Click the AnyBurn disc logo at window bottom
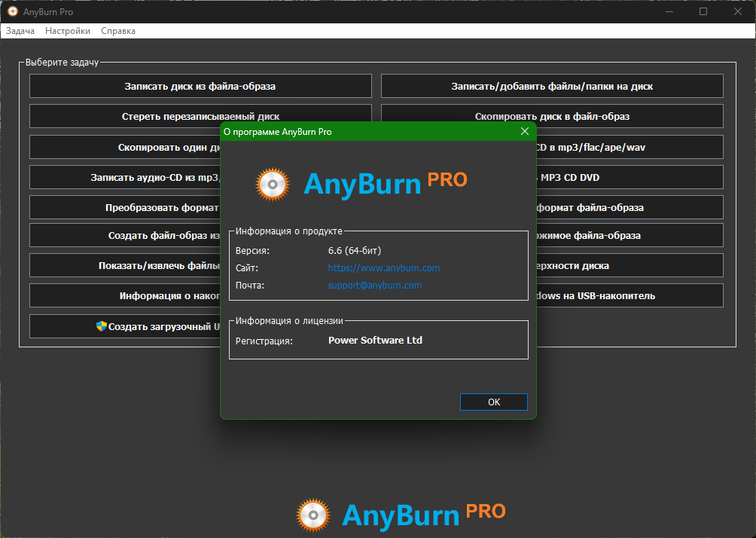Screen dimensions: 756x538 click(x=313, y=515)
